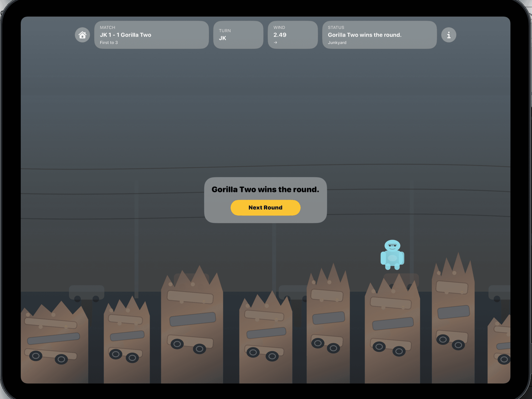Click the wind value 2.49
Viewport: 532px width, 399px height.
(280, 35)
